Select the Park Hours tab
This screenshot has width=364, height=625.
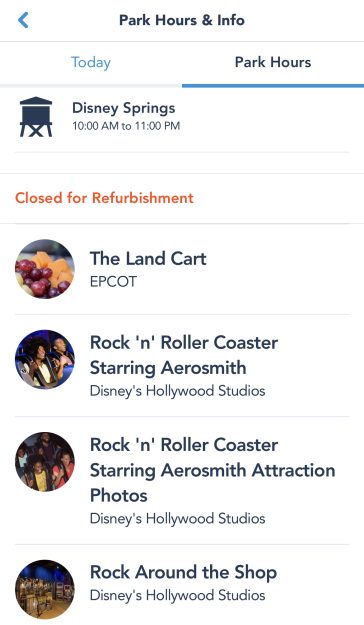click(x=273, y=62)
